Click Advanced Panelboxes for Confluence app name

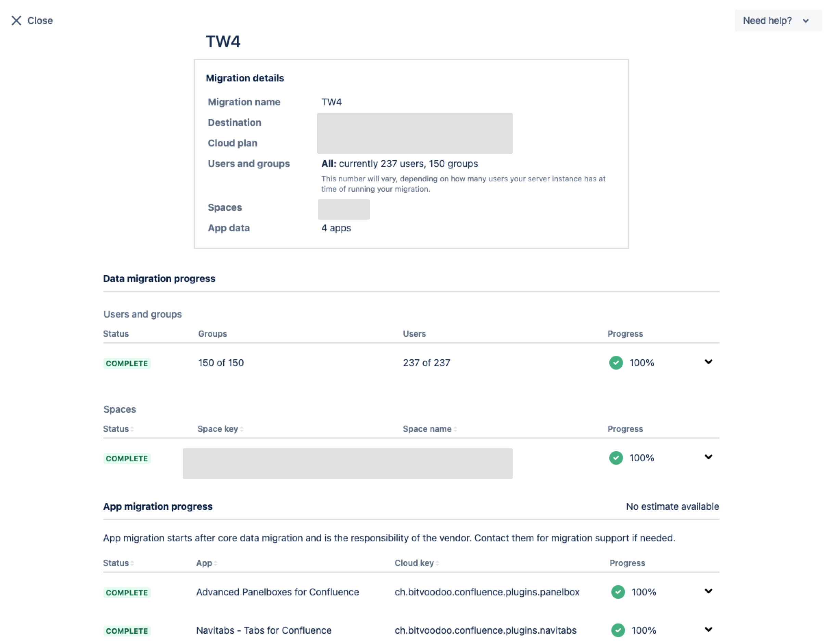pos(277,592)
